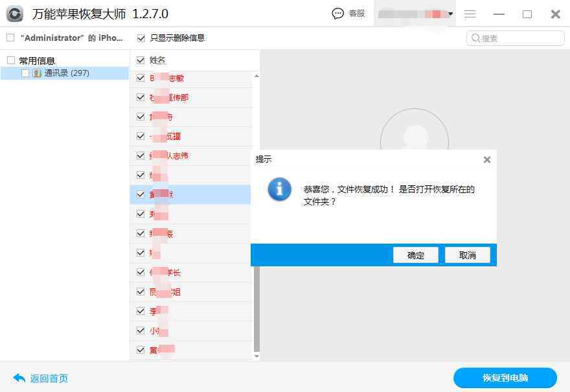Tick the "Administrator" 的 iPhone device checkbox
570x392 pixels.
point(10,38)
